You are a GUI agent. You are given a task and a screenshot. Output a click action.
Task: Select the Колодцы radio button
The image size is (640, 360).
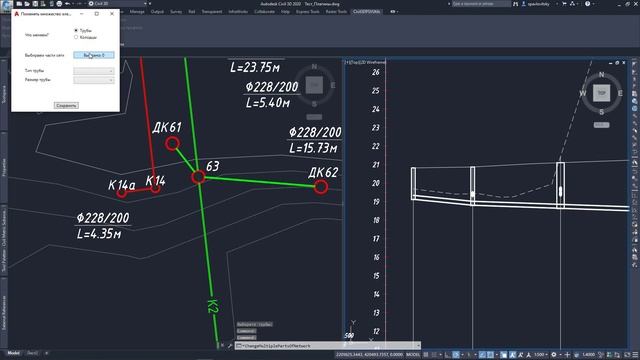[x=76, y=37]
